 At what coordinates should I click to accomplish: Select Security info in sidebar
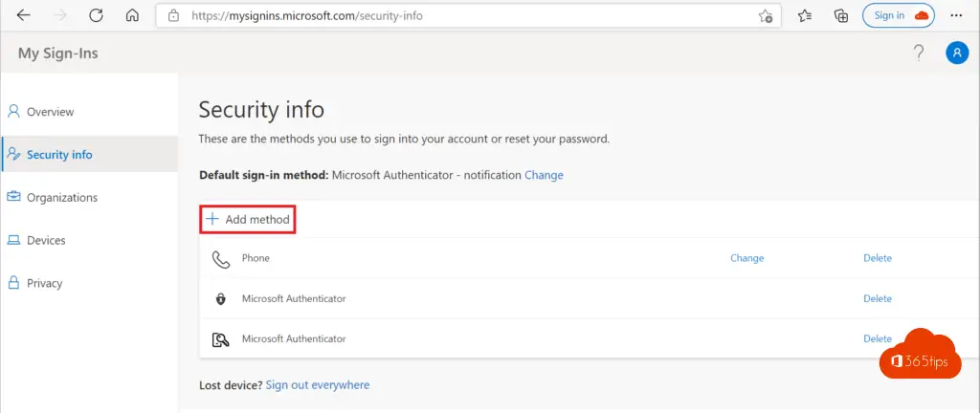[x=89, y=154]
